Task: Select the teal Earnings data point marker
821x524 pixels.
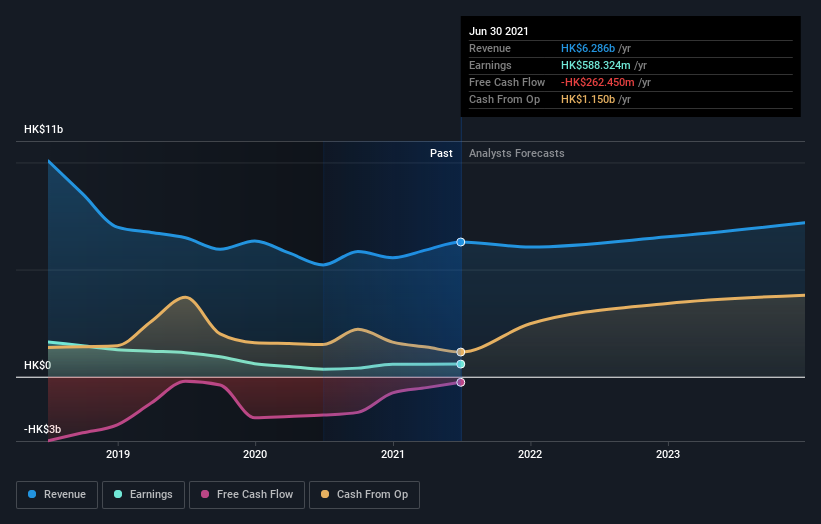Action: pyautogui.click(x=461, y=364)
